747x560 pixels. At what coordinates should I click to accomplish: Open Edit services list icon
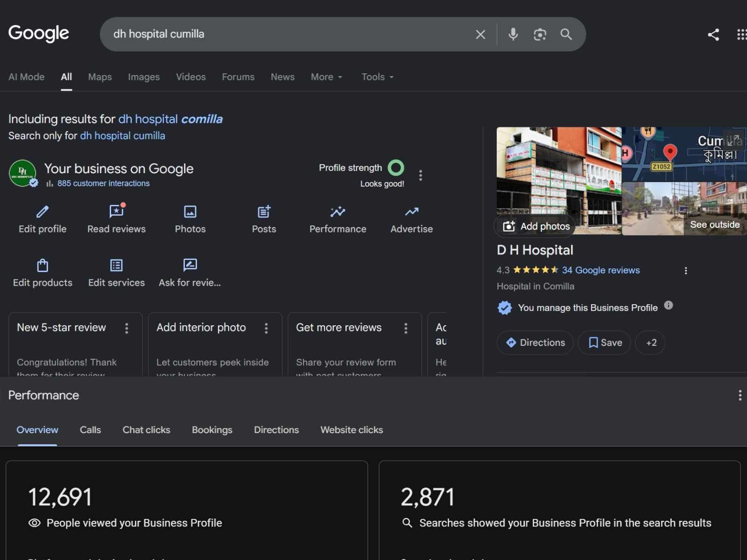coord(116,265)
